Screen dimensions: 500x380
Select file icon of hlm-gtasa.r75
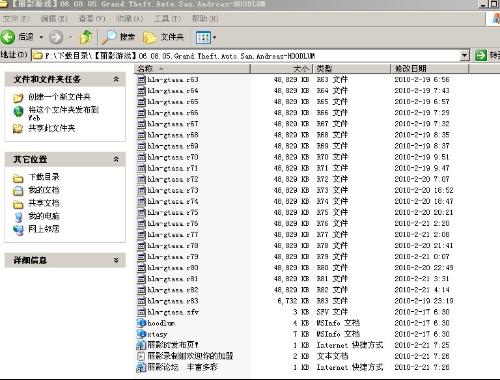pos(142,212)
